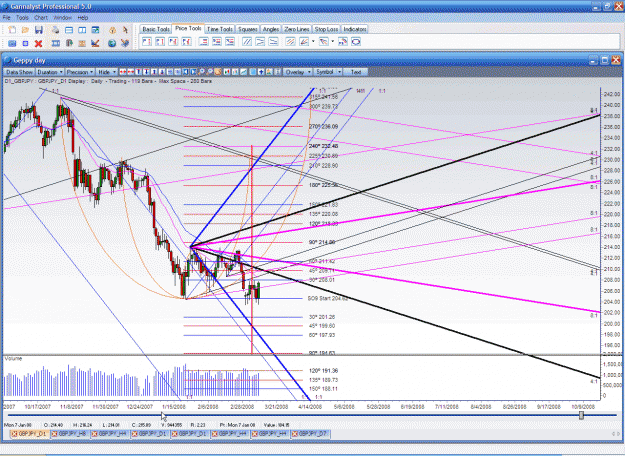This screenshot has height=456, width=625.
Task: Open the Window menu
Action: click(62, 18)
